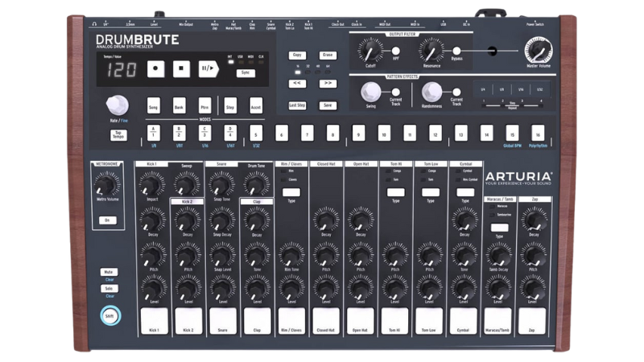644x362 pixels.
Task: Click the Cutoff filter knob
Action: pos(370,50)
